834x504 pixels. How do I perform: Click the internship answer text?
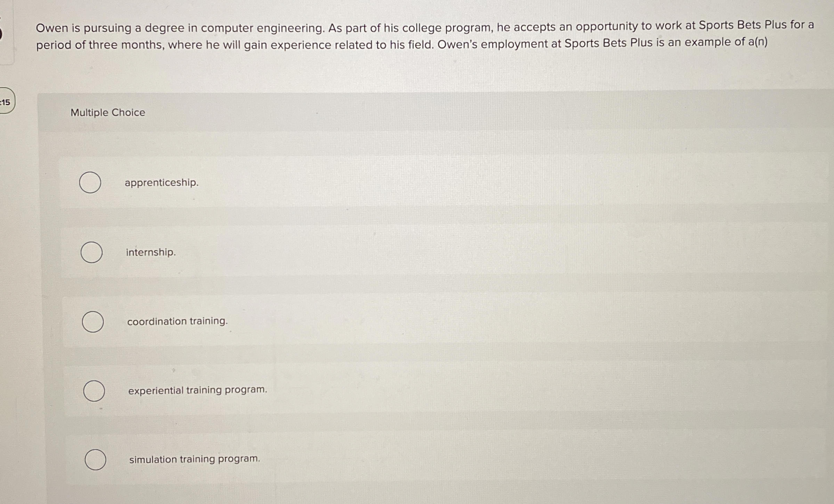[x=150, y=252]
